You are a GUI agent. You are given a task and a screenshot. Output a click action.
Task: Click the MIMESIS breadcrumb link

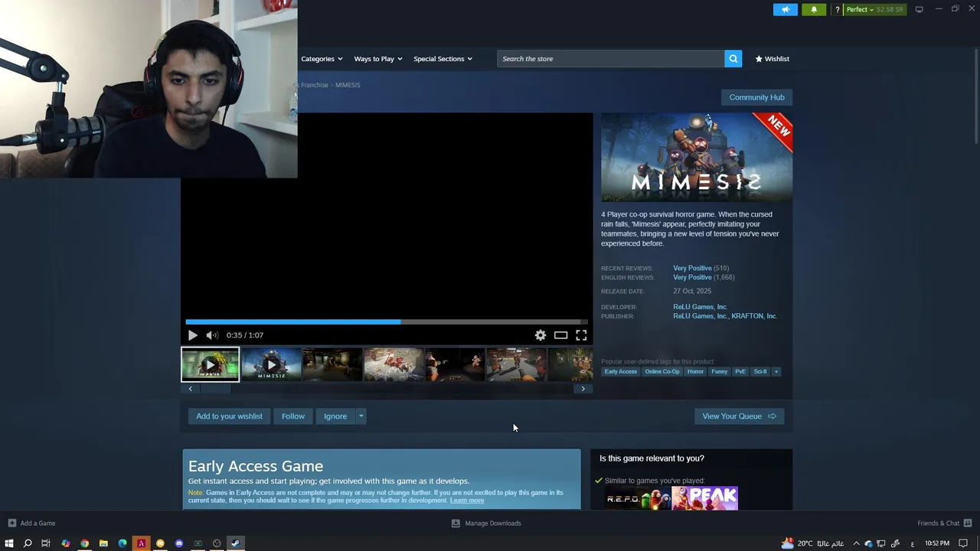click(348, 85)
